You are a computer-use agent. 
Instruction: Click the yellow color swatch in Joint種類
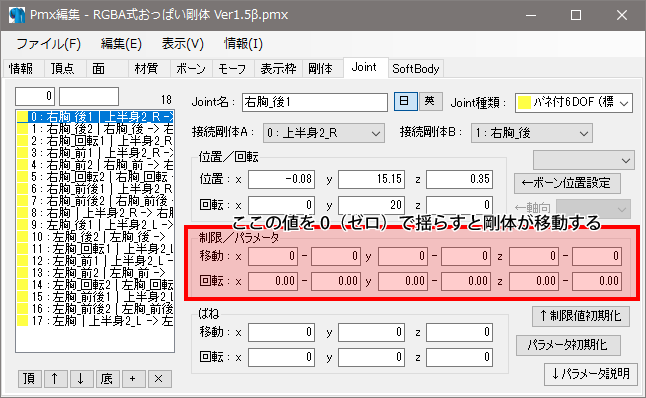[x=524, y=102]
